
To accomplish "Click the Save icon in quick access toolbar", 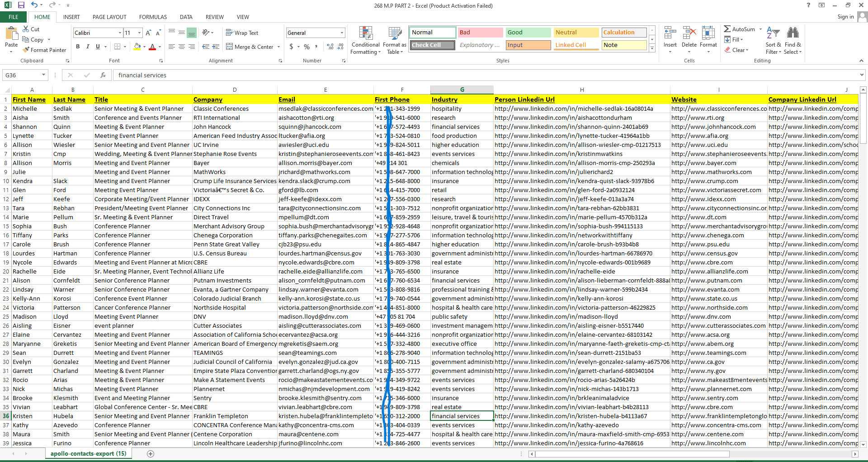I will [21, 5].
